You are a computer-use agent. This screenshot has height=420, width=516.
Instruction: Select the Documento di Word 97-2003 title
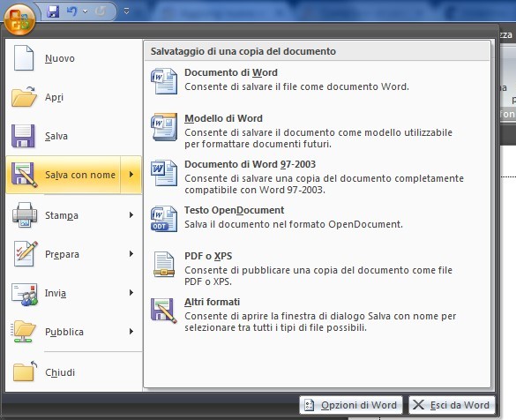[x=250, y=164]
